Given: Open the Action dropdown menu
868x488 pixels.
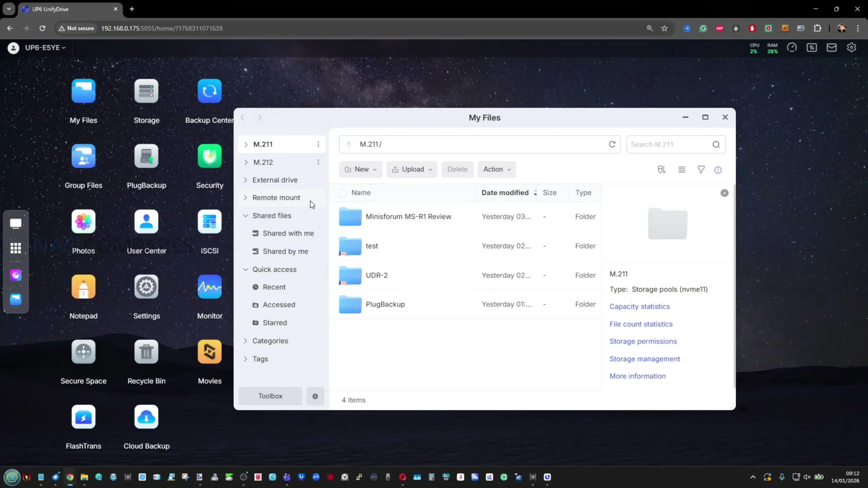Looking at the screenshot, I should tap(497, 169).
